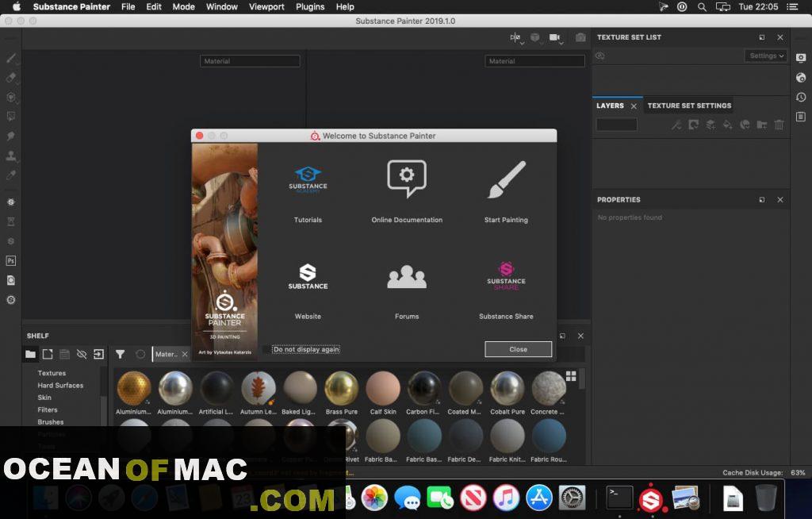Open Forums from the Welcome dialog
Viewport: 812px width, 519px height.
[x=407, y=291]
